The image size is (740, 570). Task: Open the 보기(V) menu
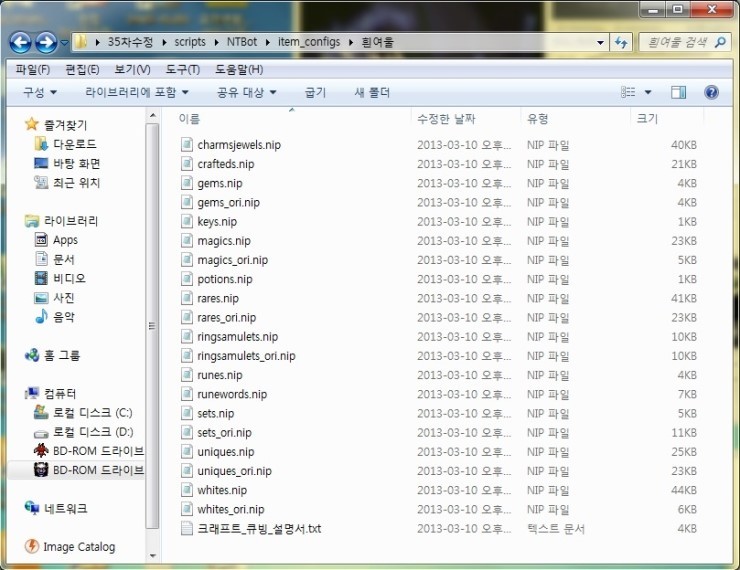(x=132, y=70)
